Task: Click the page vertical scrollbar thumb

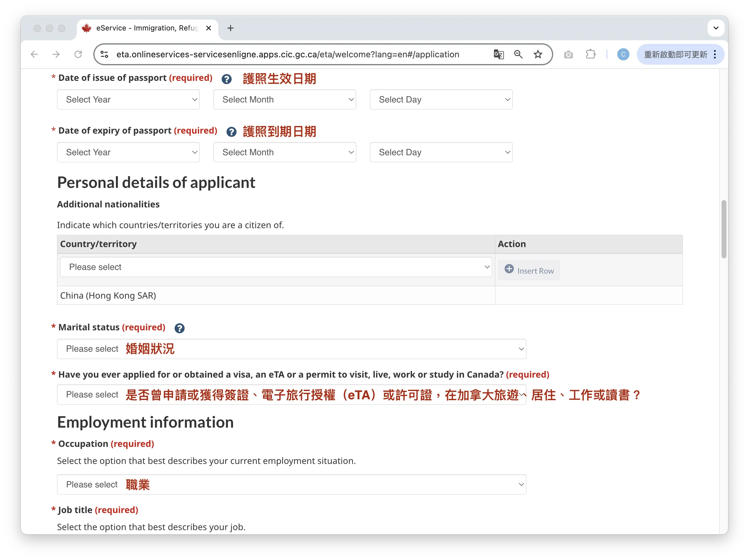Action: tap(724, 229)
